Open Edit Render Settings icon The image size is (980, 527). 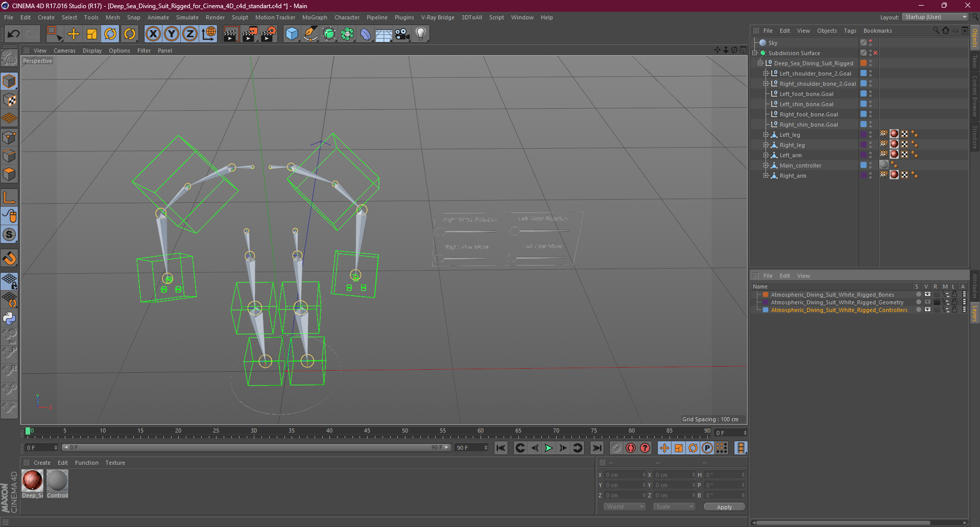[269, 34]
